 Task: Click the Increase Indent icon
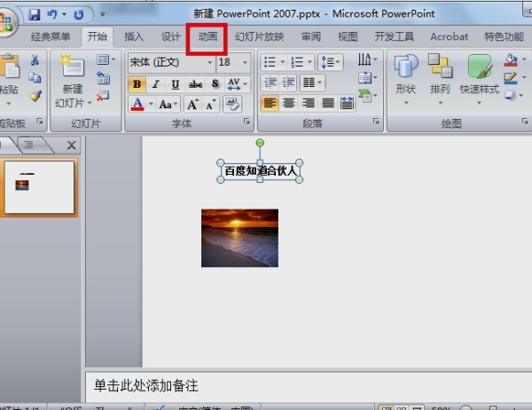287,83
